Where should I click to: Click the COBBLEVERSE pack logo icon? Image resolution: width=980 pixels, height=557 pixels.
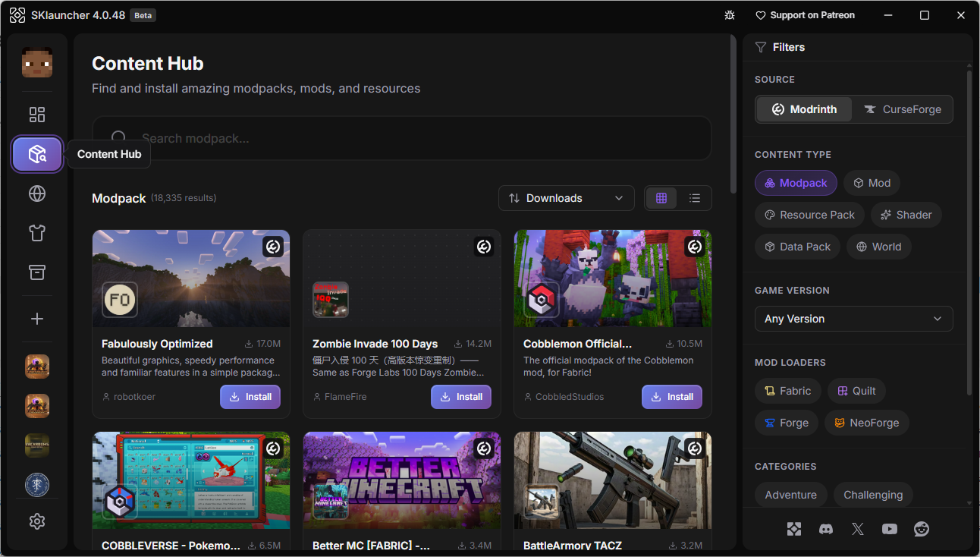coord(120,502)
